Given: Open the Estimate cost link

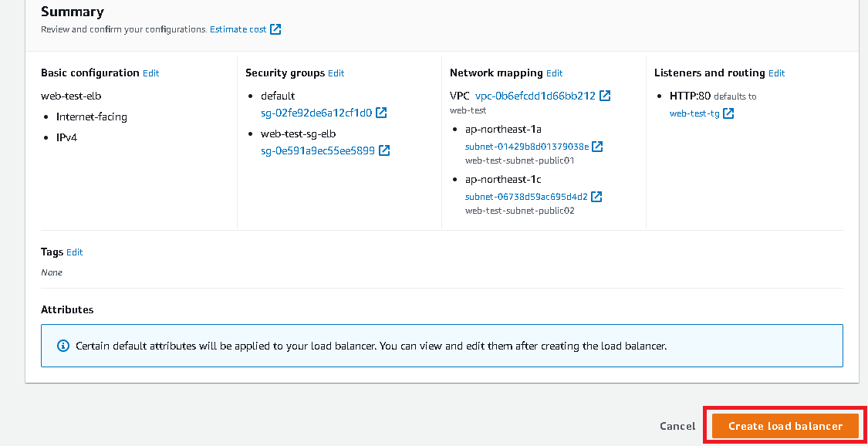Looking at the screenshot, I should tap(238, 29).
